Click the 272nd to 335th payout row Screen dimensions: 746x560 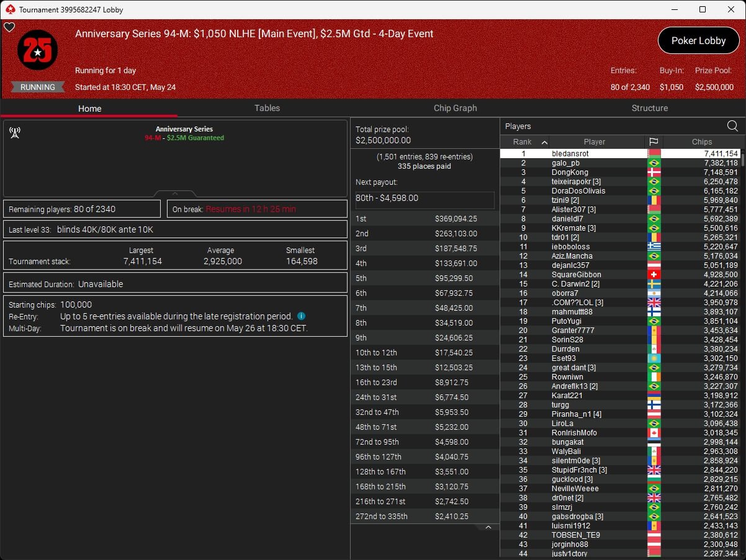click(425, 516)
